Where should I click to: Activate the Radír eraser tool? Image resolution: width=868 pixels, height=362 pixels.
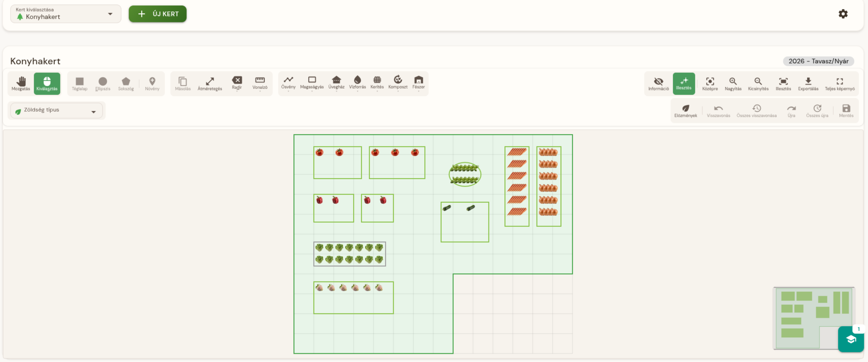[x=237, y=83]
